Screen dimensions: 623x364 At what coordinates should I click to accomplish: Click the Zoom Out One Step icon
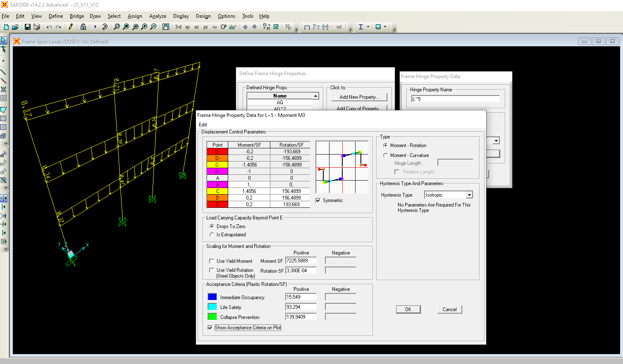pos(153,27)
